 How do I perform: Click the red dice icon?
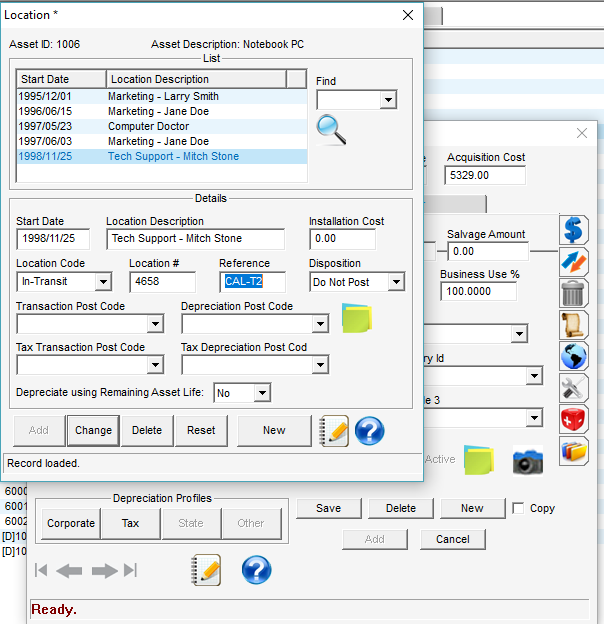573,419
